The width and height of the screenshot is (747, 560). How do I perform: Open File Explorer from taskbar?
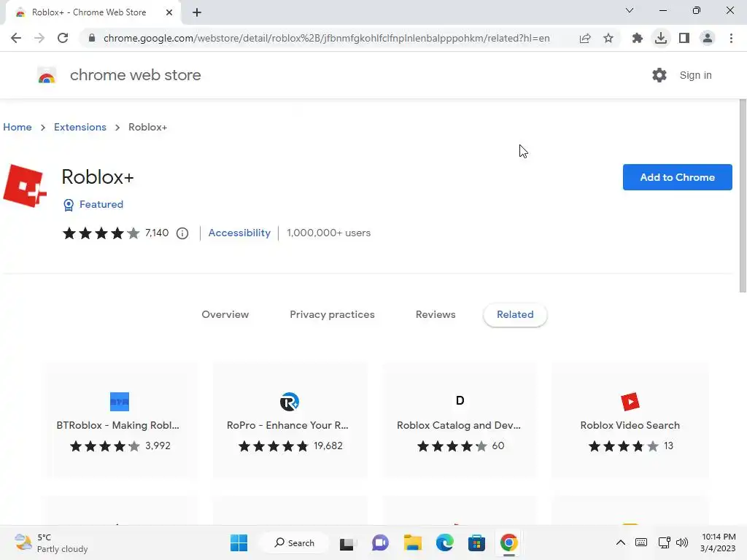click(x=413, y=542)
